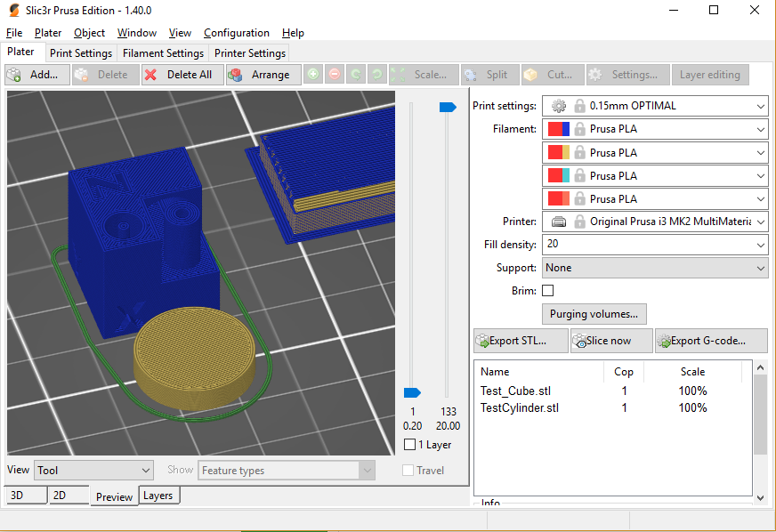776x532 pixels.
Task: Click the gear icon in Print settings
Action: click(559, 106)
